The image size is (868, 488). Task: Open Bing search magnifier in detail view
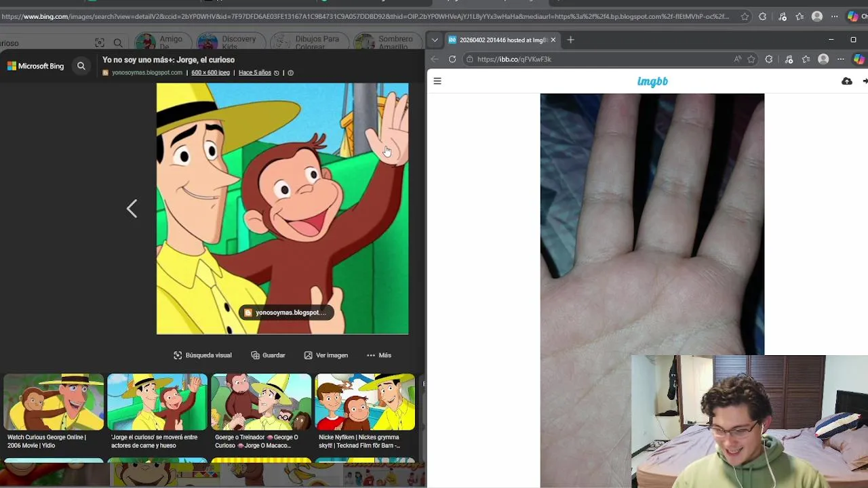pyautogui.click(x=81, y=66)
